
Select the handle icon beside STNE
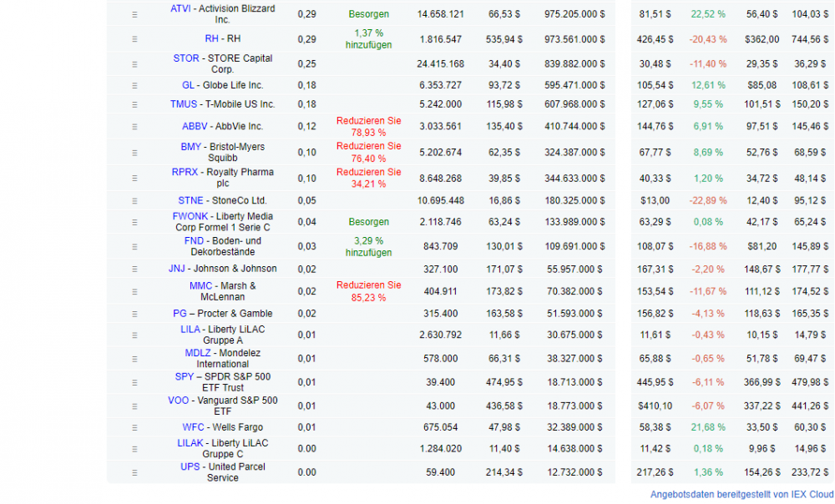[x=134, y=200]
